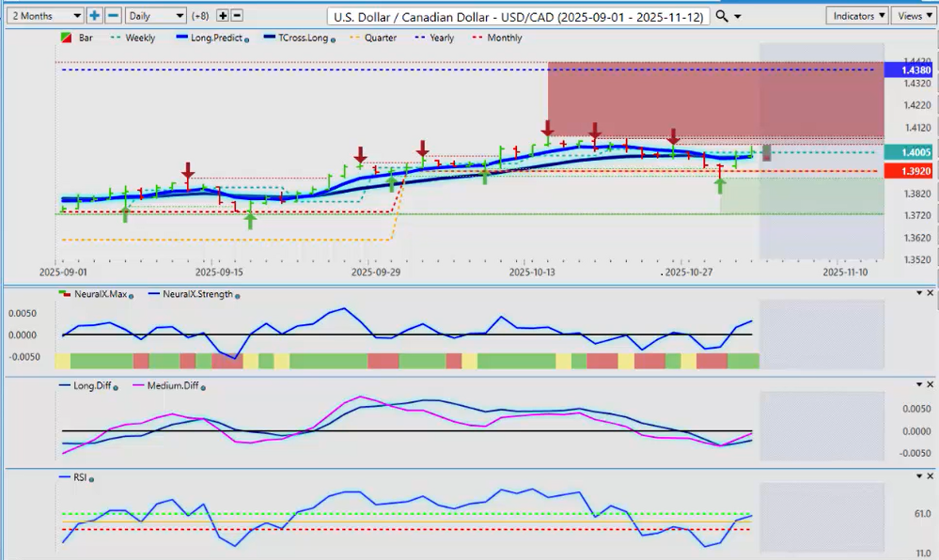Viewport: 939px width, 560px height.
Task: Click the RSI legend label
Action: [79, 477]
